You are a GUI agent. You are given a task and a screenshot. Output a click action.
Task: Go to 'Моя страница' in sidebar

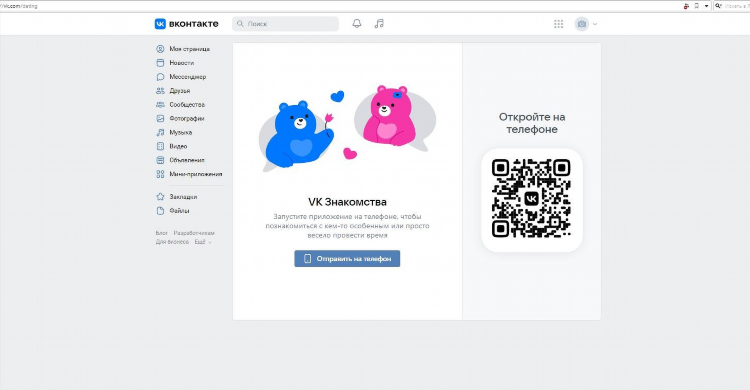coord(189,49)
